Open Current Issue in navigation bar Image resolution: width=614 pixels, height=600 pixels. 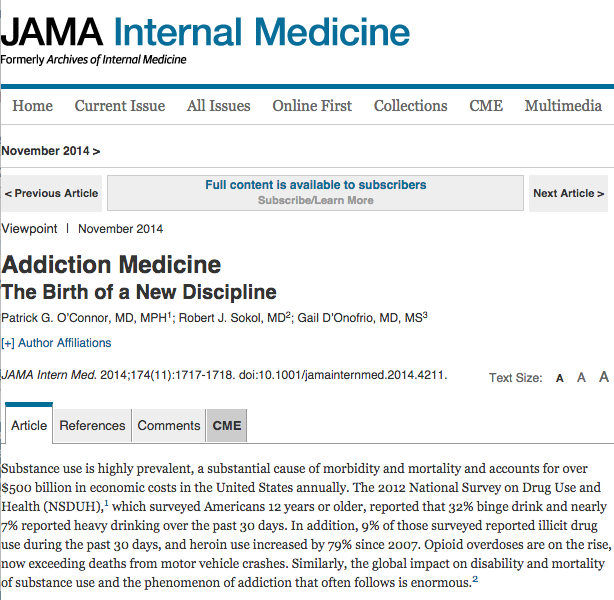[x=120, y=106]
